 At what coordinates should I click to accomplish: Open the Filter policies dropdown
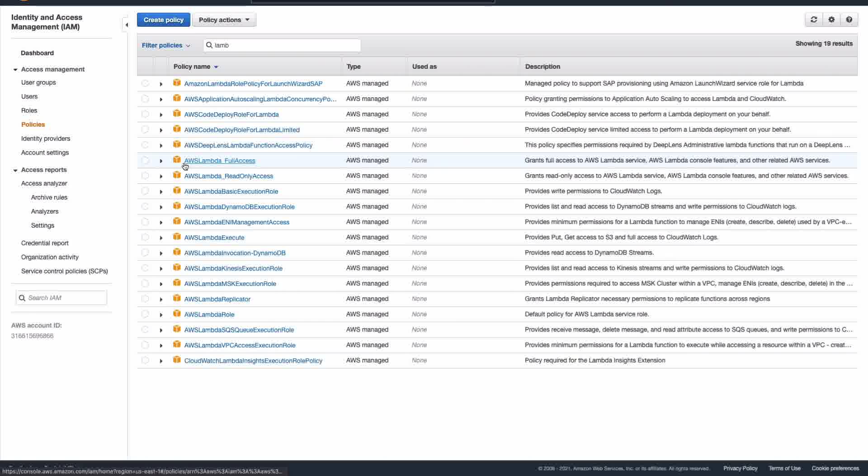point(166,45)
